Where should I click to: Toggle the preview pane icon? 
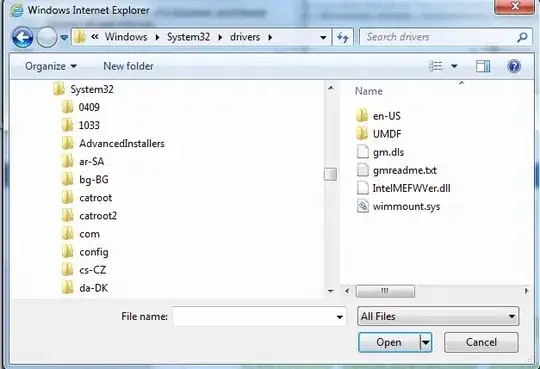pyautogui.click(x=483, y=66)
